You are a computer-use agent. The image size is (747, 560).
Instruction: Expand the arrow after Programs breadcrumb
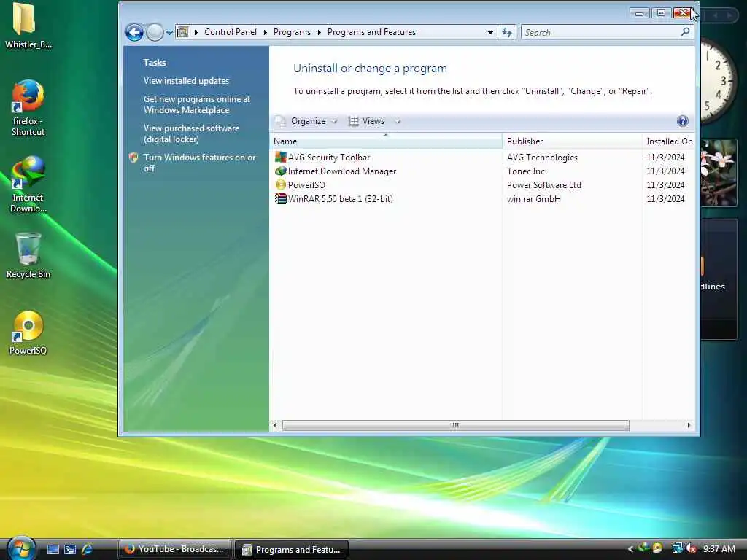pyautogui.click(x=319, y=32)
